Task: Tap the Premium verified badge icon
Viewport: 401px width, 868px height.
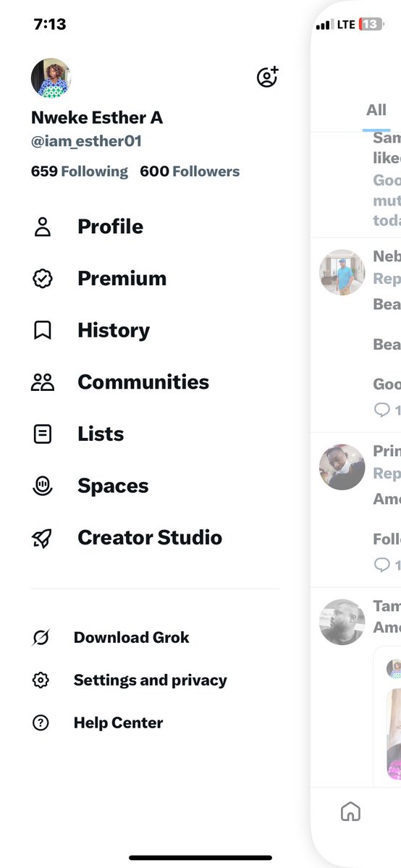Action: 43,279
